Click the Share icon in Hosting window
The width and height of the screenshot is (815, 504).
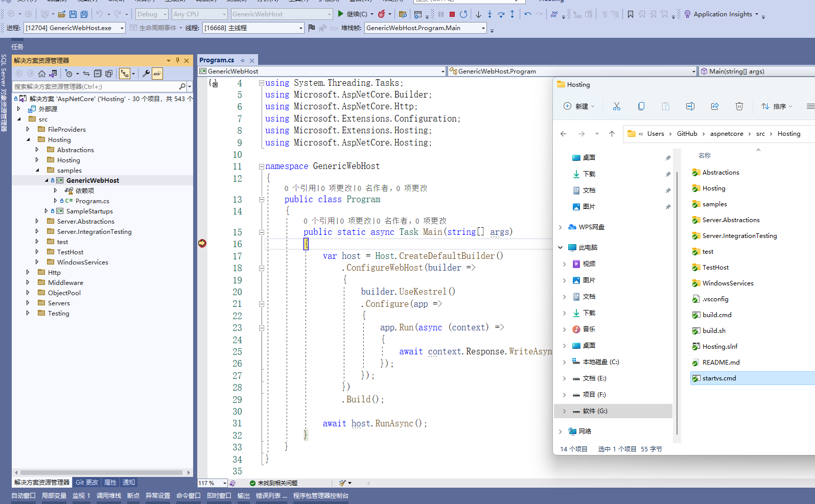(x=715, y=106)
